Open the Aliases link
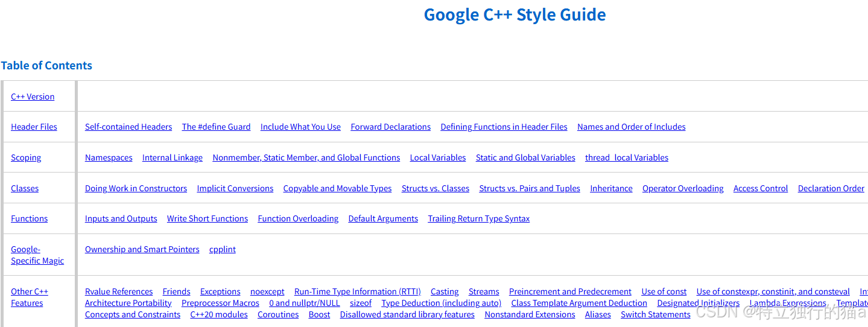Image resolution: width=868 pixels, height=327 pixels. click(x=598, y=314)
